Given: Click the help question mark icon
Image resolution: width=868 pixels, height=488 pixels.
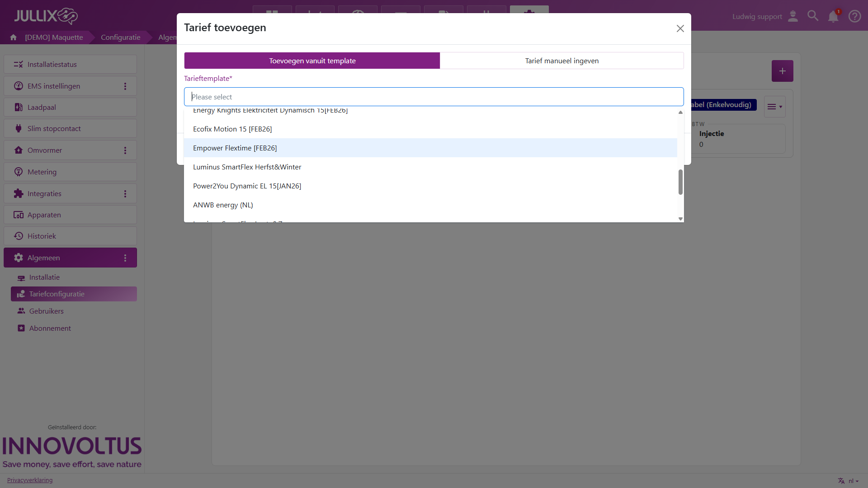Looking at the screenshot, I should 854,16.
